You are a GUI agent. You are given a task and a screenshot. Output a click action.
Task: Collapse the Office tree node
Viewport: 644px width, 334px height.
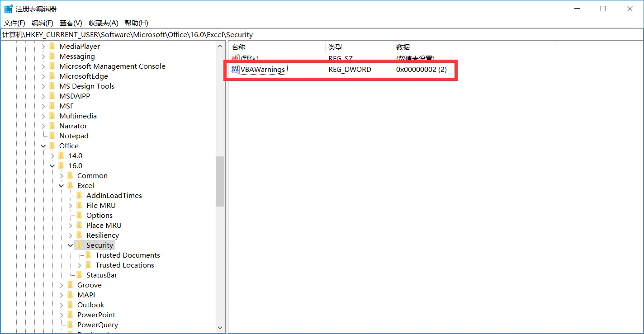point(43,146)
